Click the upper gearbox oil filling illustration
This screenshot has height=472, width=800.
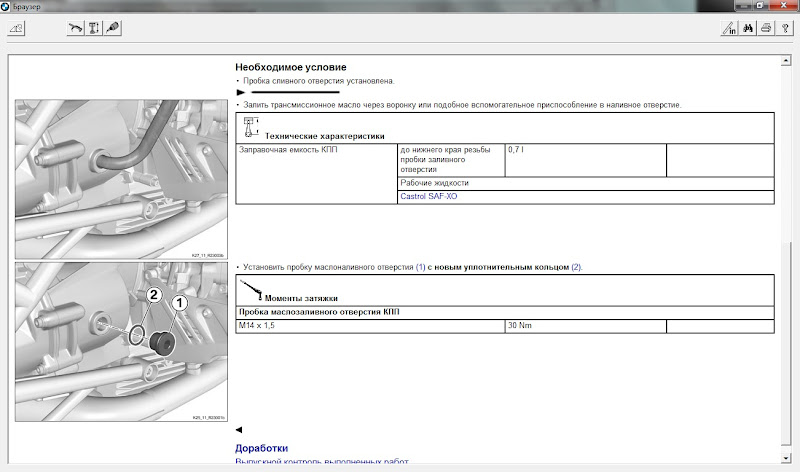[121, 178]
